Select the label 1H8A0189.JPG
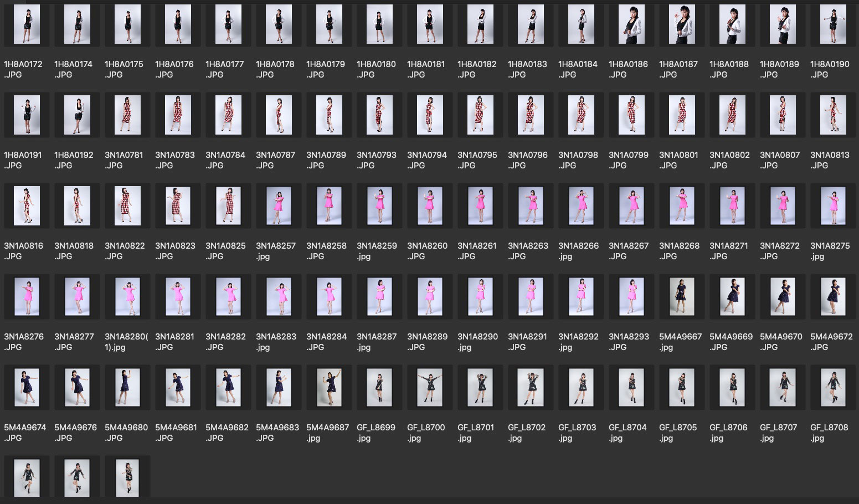 (779, 69)
